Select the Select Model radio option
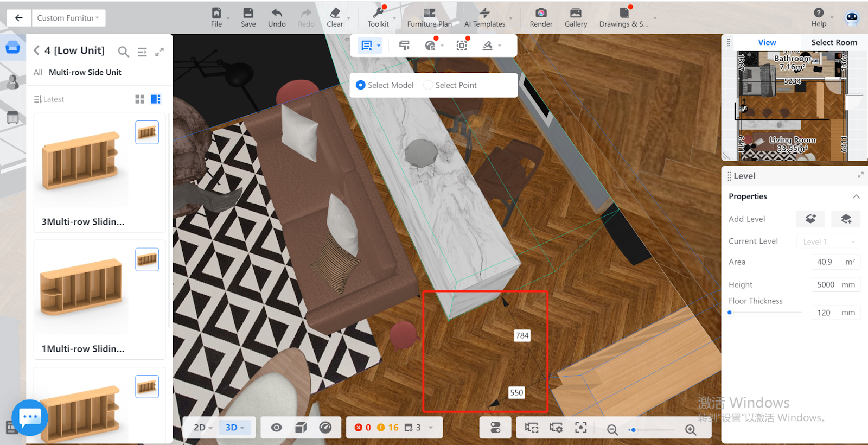This screenshot has width=868, height=445. 361,85
